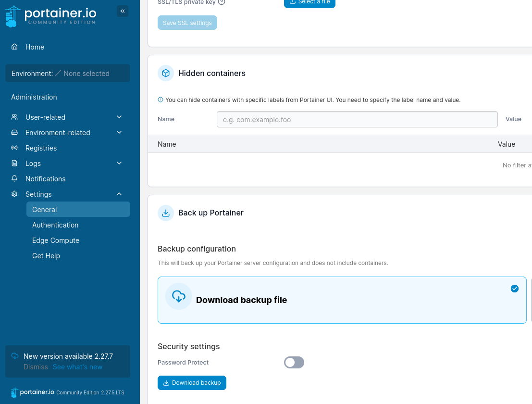
Task: Click the Notifications bell icon
Action: point(14,179)
